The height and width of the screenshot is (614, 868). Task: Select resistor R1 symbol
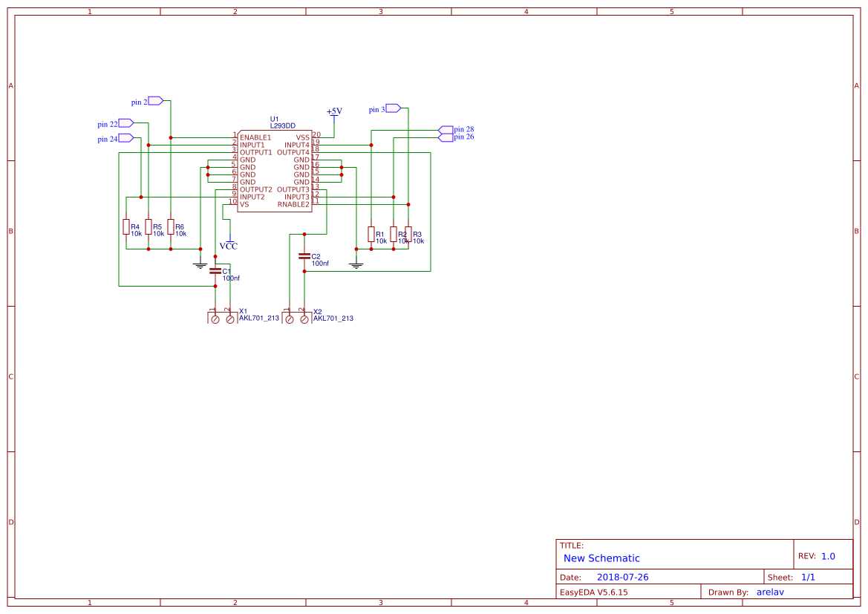(371, 234)
